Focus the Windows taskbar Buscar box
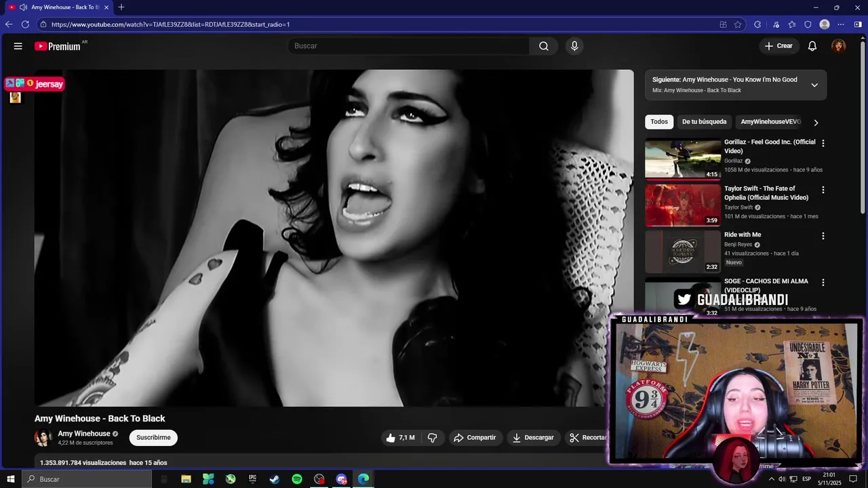 (87, 479)
